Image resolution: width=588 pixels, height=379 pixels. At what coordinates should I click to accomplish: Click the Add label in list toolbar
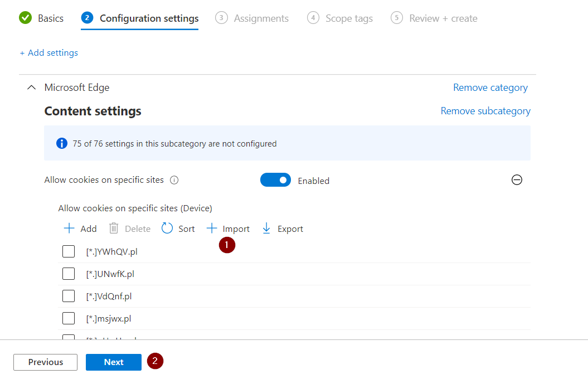tap(89, 229)
